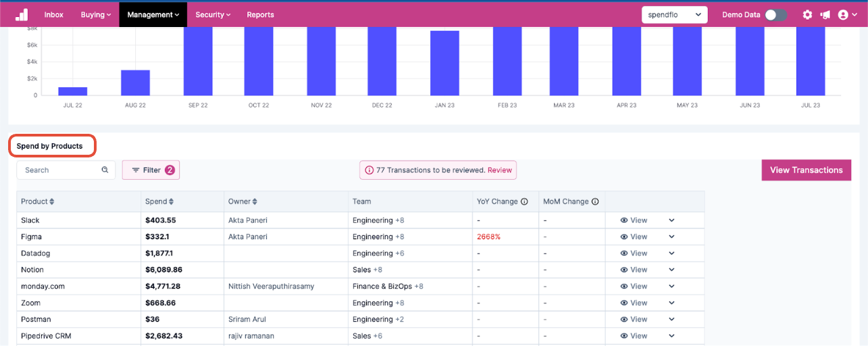View the monday.com product details
Screen dimensions: 868x346
pyautogui.click(x=634, y=287)
